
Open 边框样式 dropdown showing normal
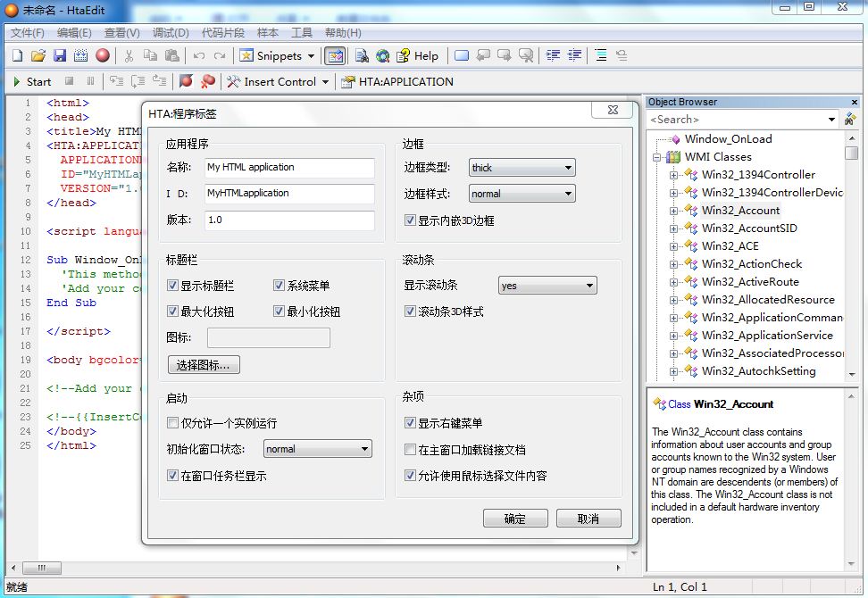pyautogui.click(x=522, y=194)
